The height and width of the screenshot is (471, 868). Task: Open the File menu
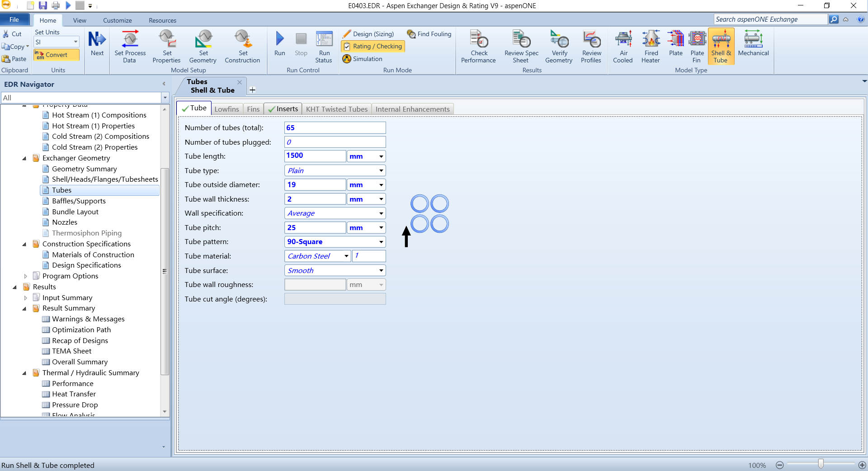[14, 20]
